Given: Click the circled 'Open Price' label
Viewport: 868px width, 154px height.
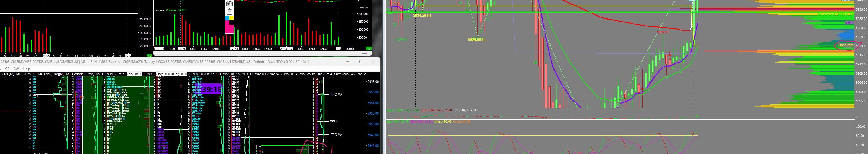Looking at the screenshot, I should [x=846, y=45].
